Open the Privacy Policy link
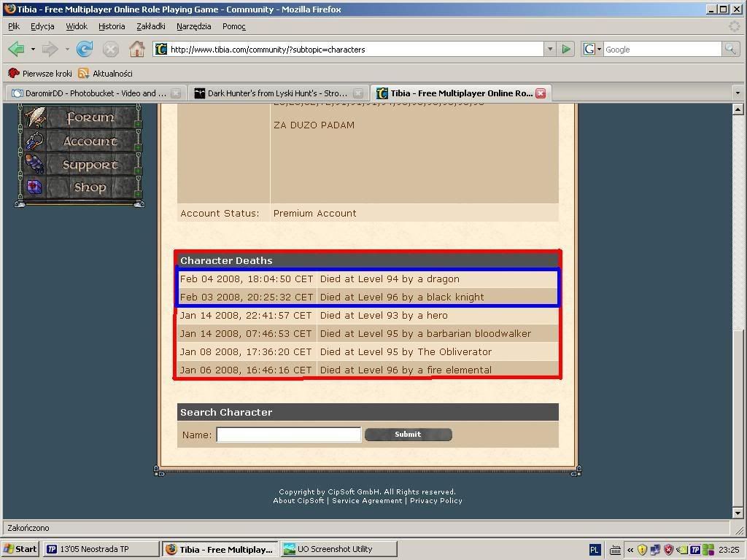The width and height of the screenshot is (747, 560). 436,500
